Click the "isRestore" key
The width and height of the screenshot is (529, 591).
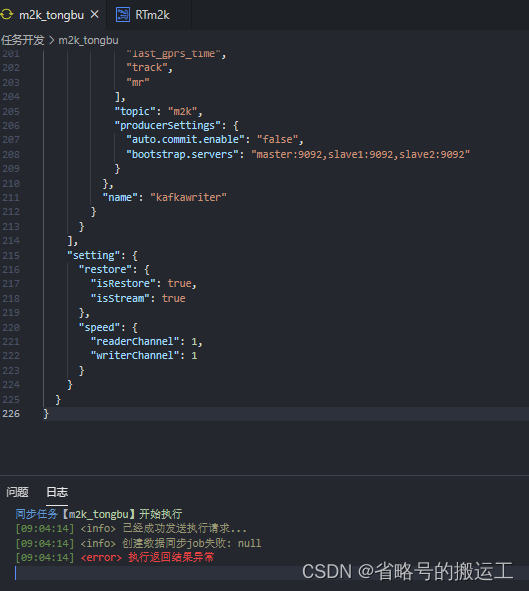(123, 283)
